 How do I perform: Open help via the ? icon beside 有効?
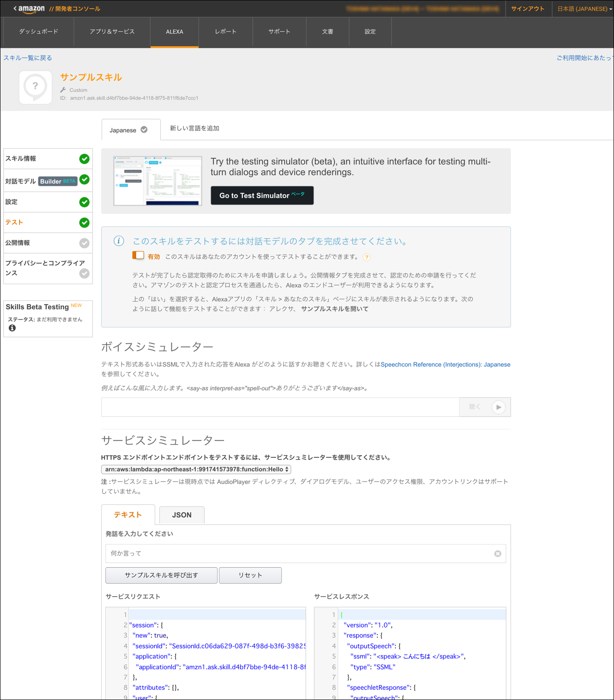click(x=368, y=258)
